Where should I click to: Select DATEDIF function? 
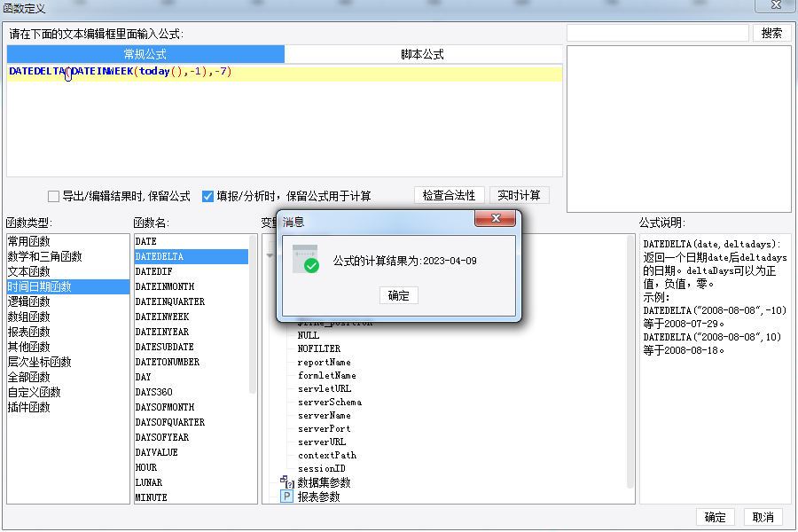coord(192,271)
